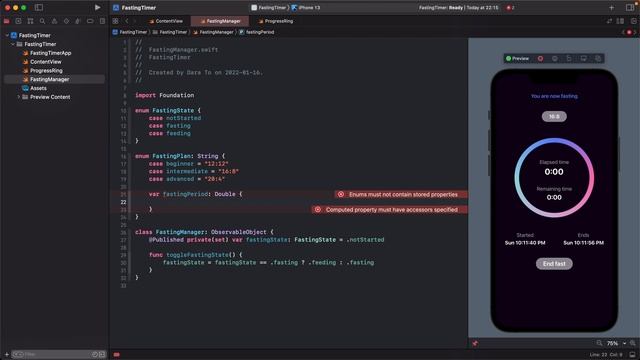
Task: Select the FastingTimer scheme in toolbar
Action: [x=269, y=7]
